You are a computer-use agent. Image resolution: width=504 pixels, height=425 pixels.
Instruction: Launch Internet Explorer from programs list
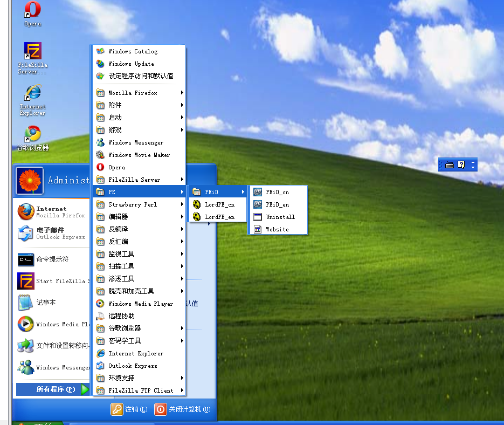click(139, 353)
